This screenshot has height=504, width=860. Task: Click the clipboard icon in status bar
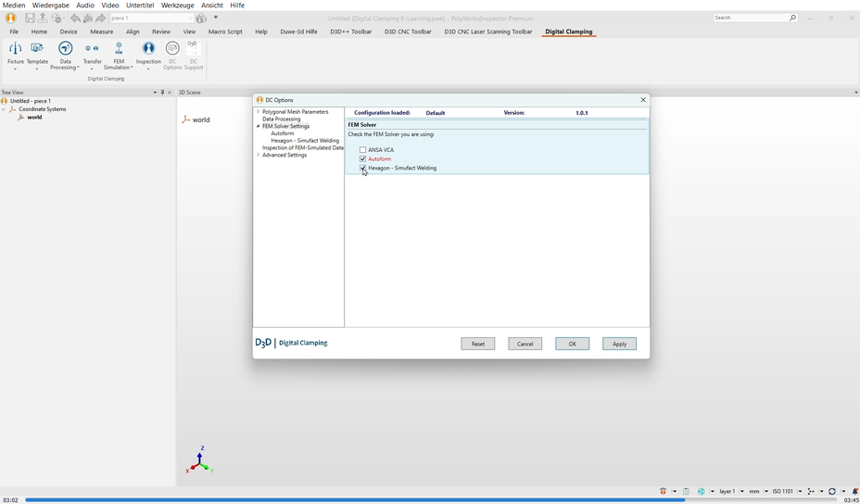click(x=686, y=491)
